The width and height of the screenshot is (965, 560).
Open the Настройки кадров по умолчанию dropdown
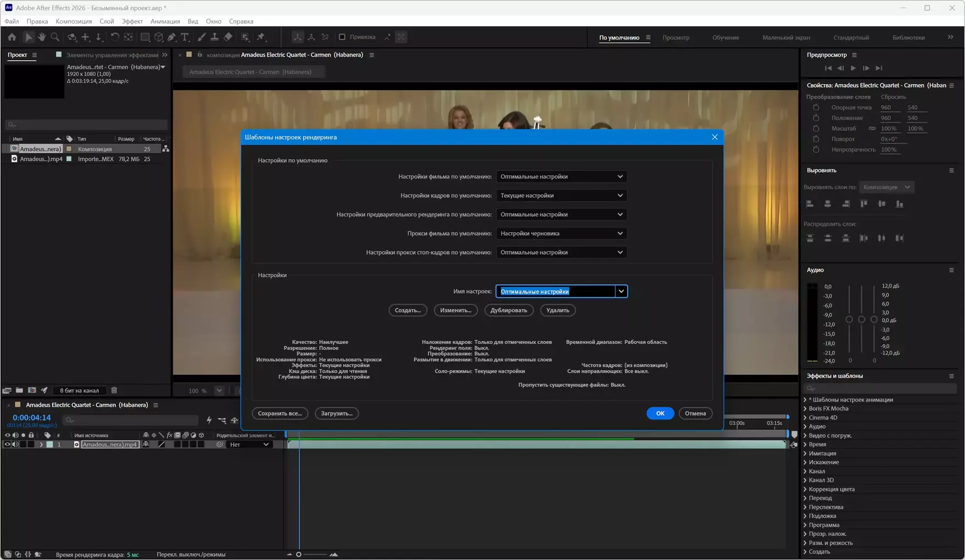coord(561,195)
